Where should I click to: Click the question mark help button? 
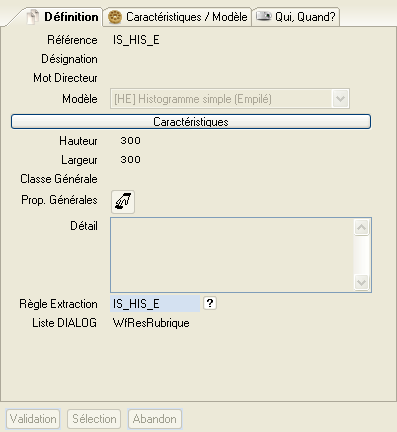(x=210, y=303)
